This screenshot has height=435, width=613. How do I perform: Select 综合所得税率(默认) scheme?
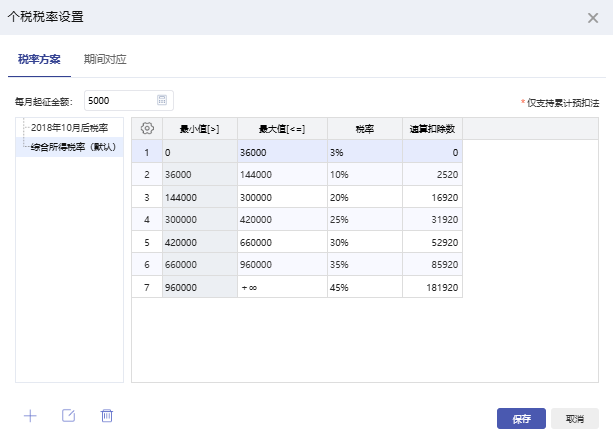click(73, 147)
